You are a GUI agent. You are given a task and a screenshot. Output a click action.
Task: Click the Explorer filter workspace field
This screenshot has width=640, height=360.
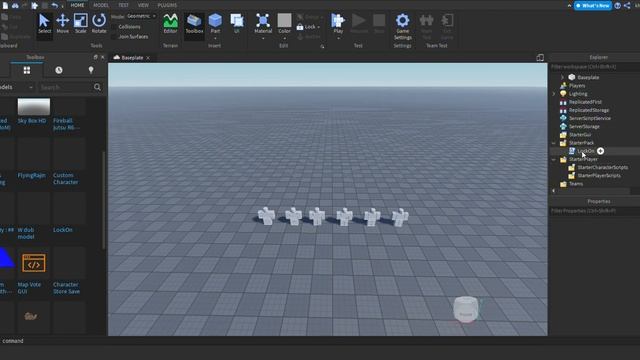click(595, 67)
